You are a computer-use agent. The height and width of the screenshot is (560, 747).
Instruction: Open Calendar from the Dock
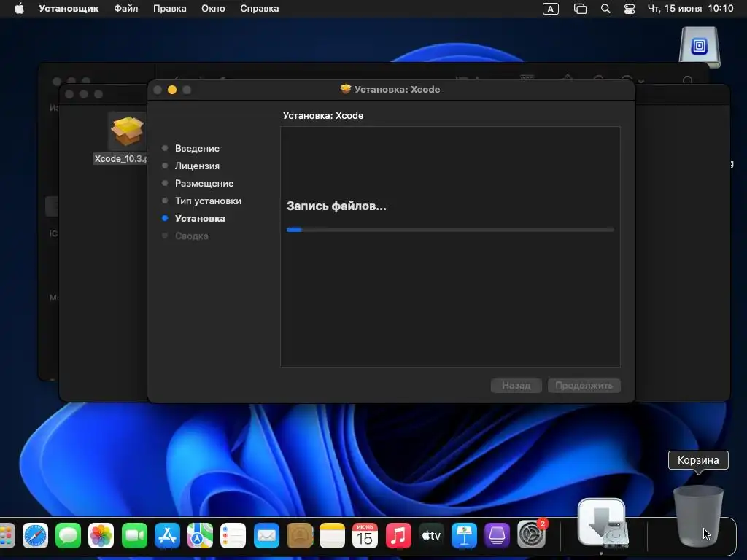(365, 535)
